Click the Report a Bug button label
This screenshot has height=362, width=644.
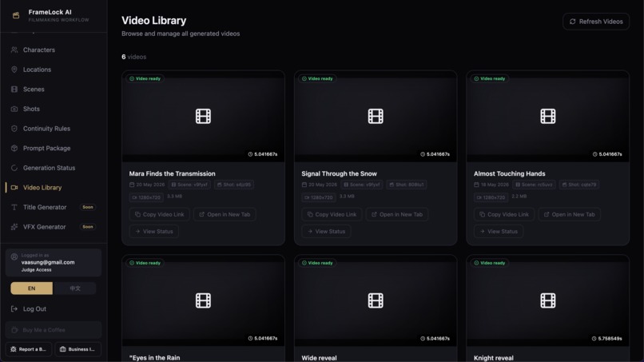[33, 349]
